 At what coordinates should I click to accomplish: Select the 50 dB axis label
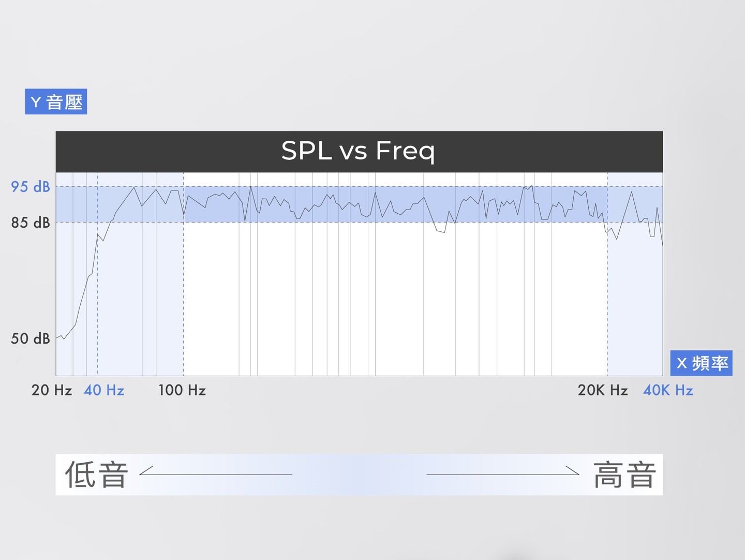pos(31,338)
